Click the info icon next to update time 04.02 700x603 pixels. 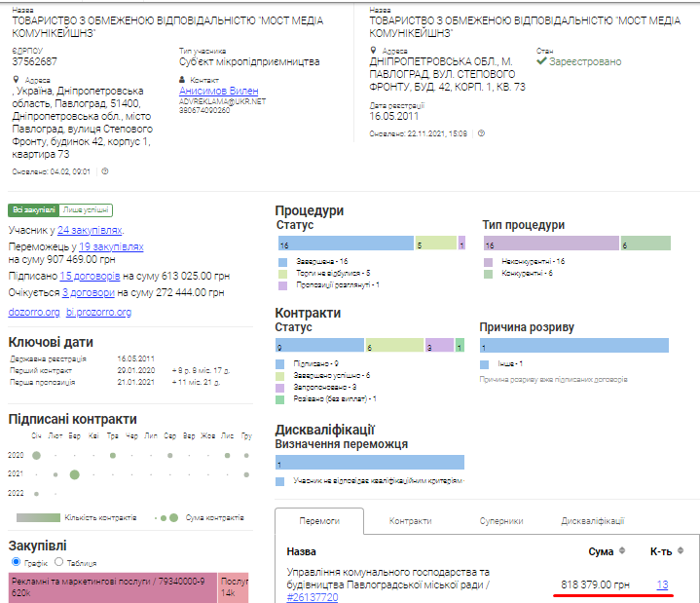pyautogui.click(x=105, y=171)
